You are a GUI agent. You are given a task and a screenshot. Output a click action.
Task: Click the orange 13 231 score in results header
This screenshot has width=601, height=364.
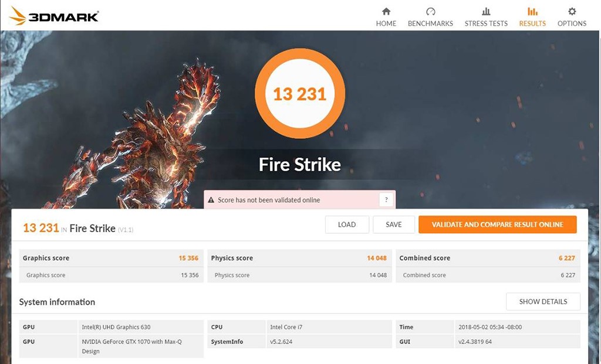point(40,228)
